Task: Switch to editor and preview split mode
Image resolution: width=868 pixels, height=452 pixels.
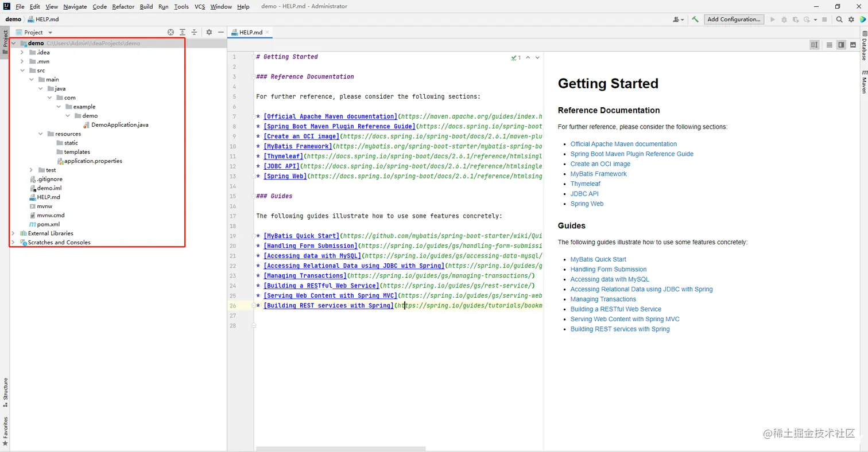Action: (x=841, y=45)
